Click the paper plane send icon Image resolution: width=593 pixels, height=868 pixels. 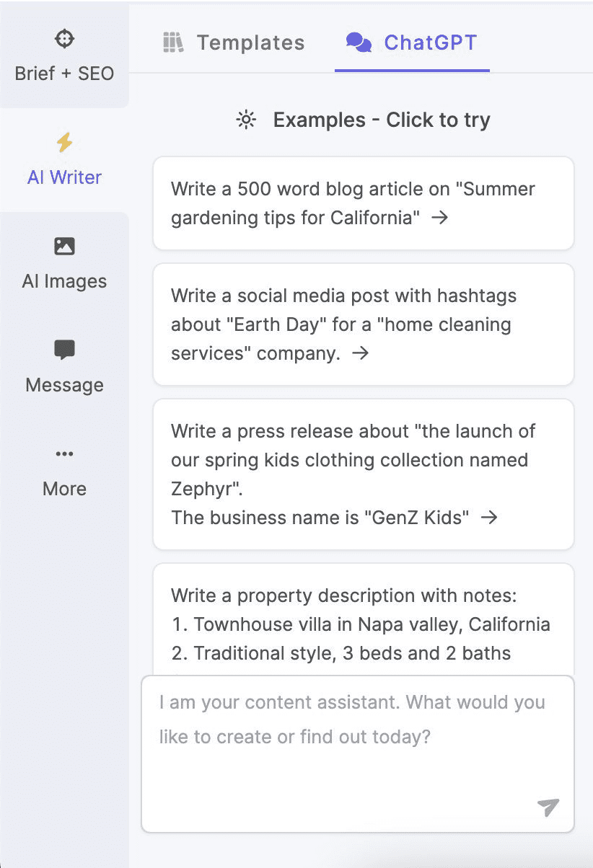(548, 807)
